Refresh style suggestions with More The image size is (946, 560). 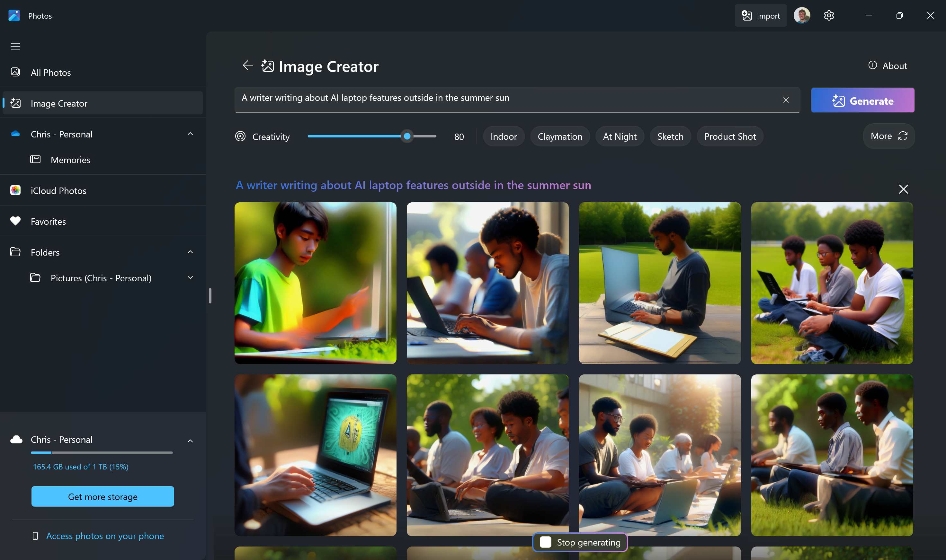(x=888, y=136)
